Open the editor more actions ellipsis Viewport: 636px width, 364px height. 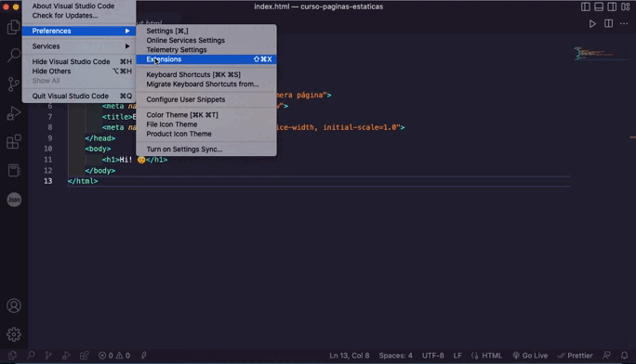(624, 24)
